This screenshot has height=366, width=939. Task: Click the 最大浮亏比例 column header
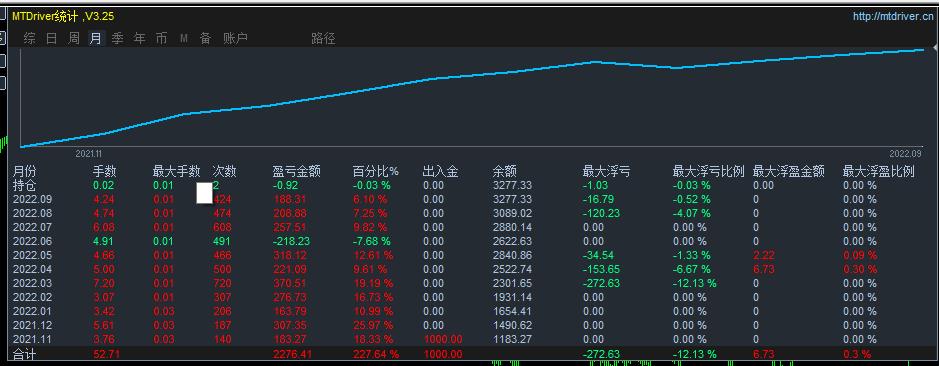708,172
